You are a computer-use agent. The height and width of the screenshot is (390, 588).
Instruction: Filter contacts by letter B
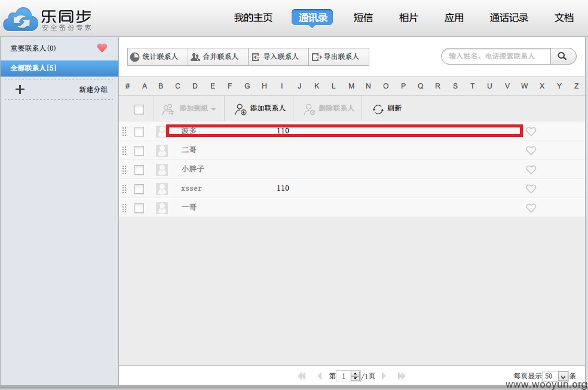pos(161,86)
